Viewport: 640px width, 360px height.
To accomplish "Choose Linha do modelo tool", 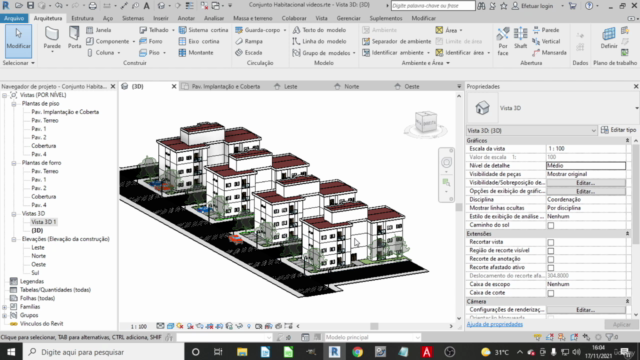I will 319,41.
